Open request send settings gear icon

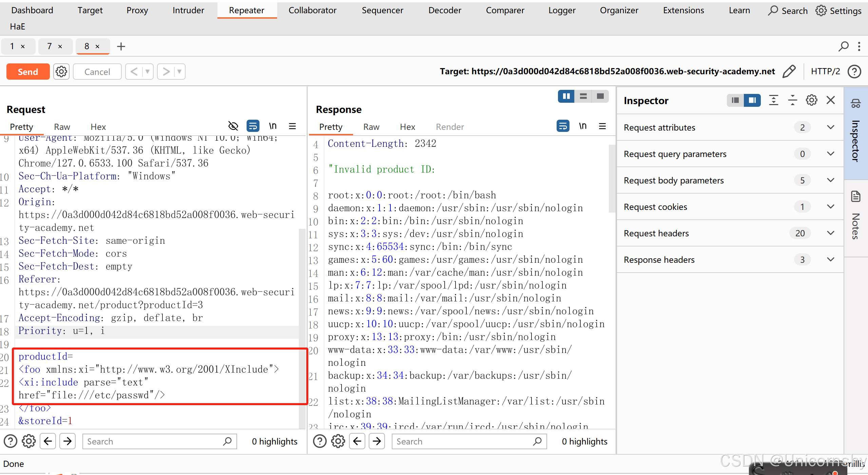pos(61,72)
